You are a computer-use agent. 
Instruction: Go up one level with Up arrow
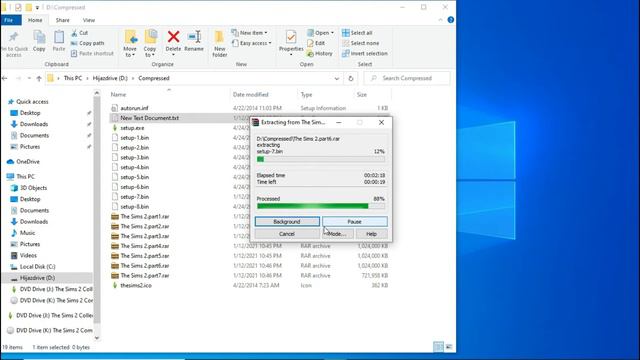(39, 78)
